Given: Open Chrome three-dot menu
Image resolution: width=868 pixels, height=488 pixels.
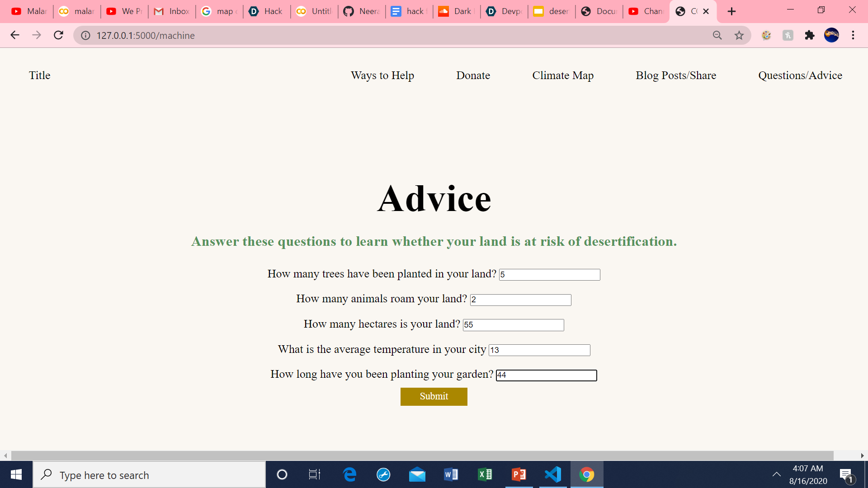Looking at the screenshot, I should (x=853, y=35).
